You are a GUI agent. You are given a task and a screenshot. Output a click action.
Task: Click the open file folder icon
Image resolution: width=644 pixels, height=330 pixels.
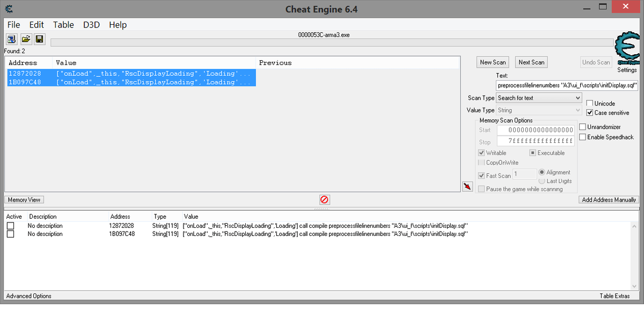(25, 39)
